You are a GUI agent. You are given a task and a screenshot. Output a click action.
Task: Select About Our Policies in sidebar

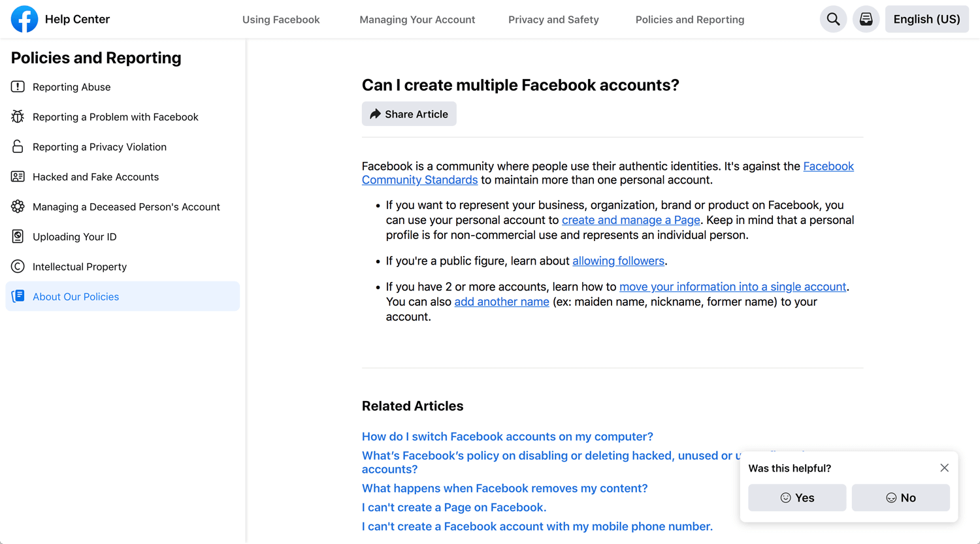click(x=123, y=296)
